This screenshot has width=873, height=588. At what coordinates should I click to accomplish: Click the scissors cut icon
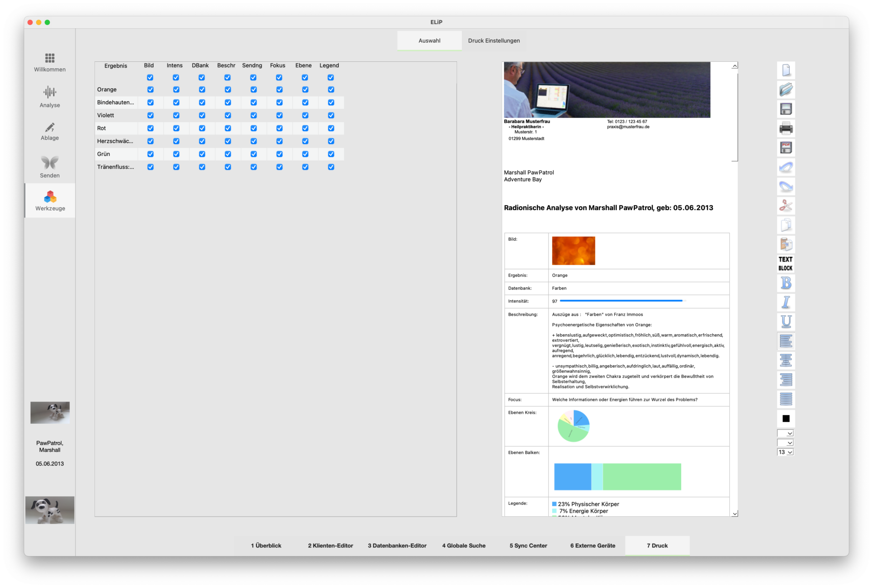pos(786,206)
